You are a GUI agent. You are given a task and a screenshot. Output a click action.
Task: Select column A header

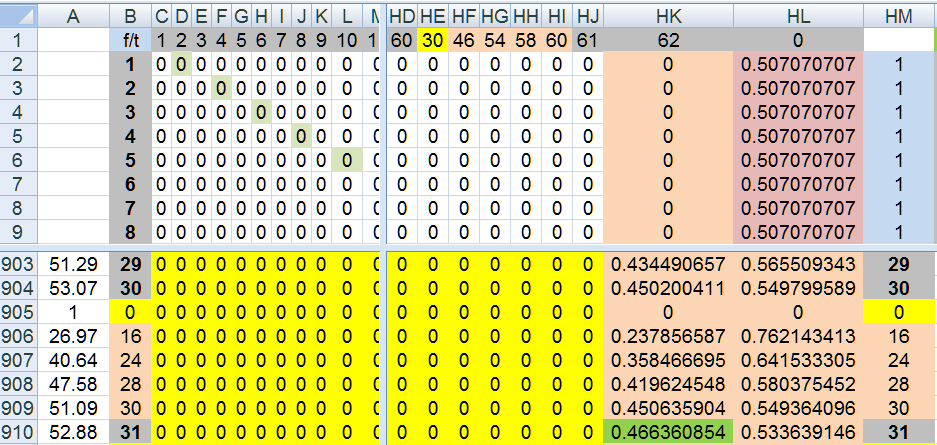tap(74, 17)
